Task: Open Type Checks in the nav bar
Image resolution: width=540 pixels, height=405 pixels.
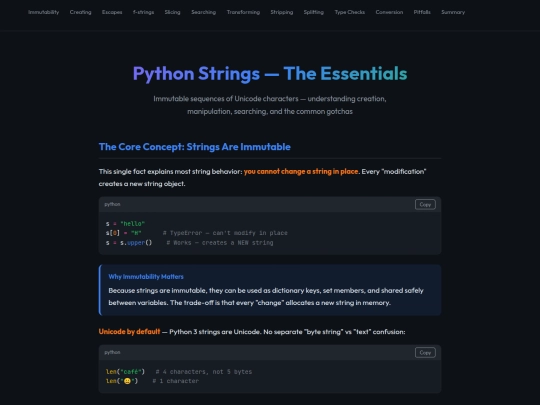Action: (350, 12)
